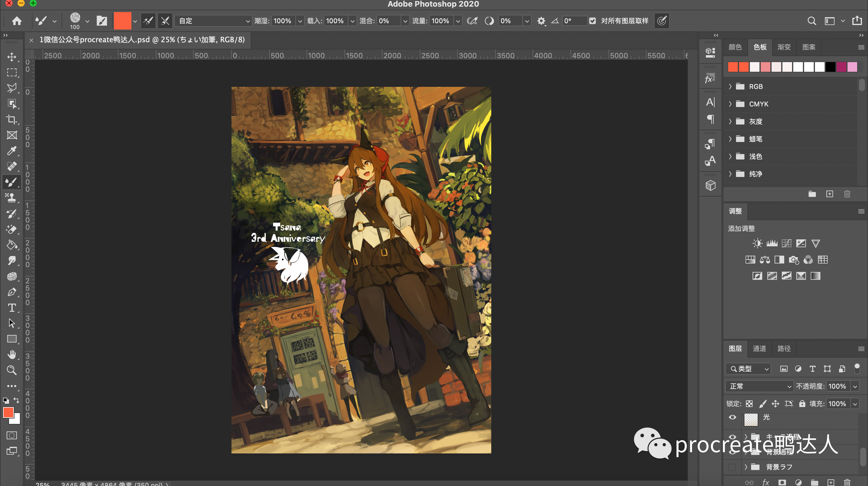
Task: Select the Move tool
Action: point(12,57)
